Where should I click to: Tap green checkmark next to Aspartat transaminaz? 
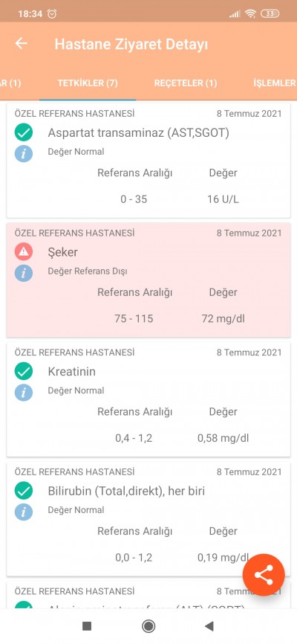pos(24,132)
